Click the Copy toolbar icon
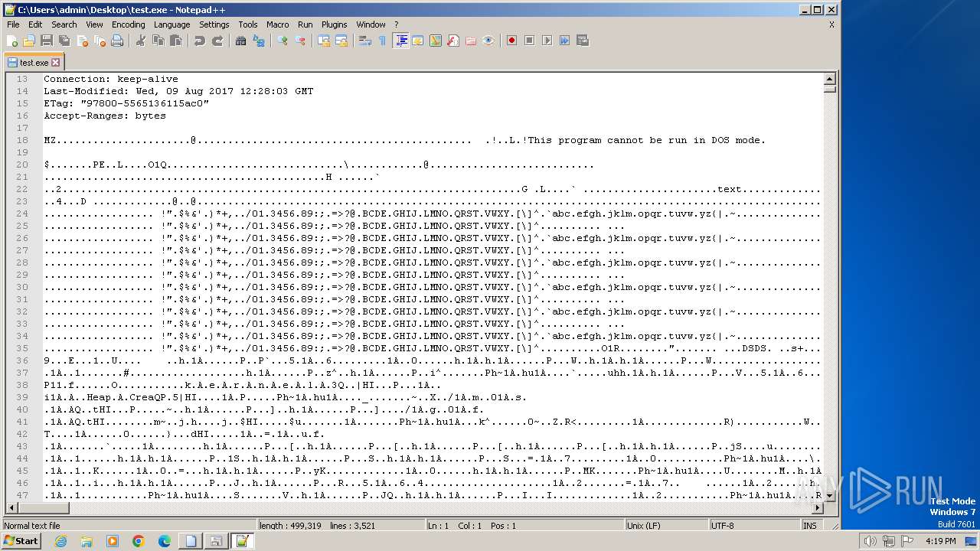 [158, 41]
